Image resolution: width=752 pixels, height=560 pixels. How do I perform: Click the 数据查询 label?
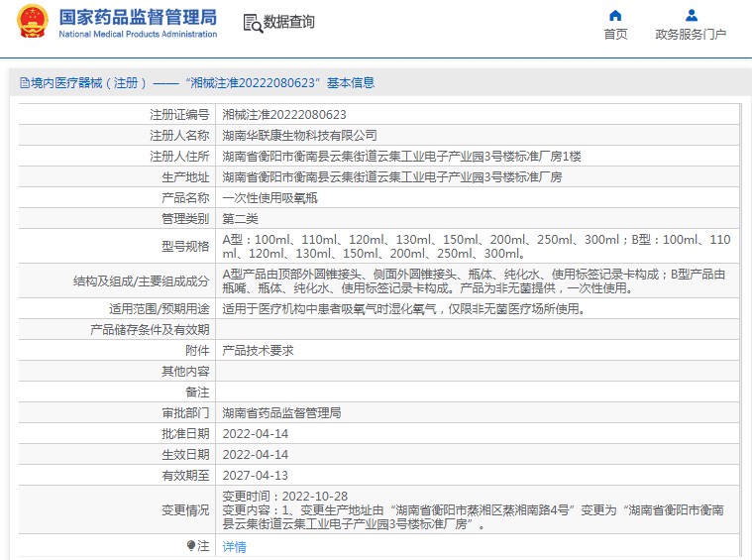tap(289, 22)
